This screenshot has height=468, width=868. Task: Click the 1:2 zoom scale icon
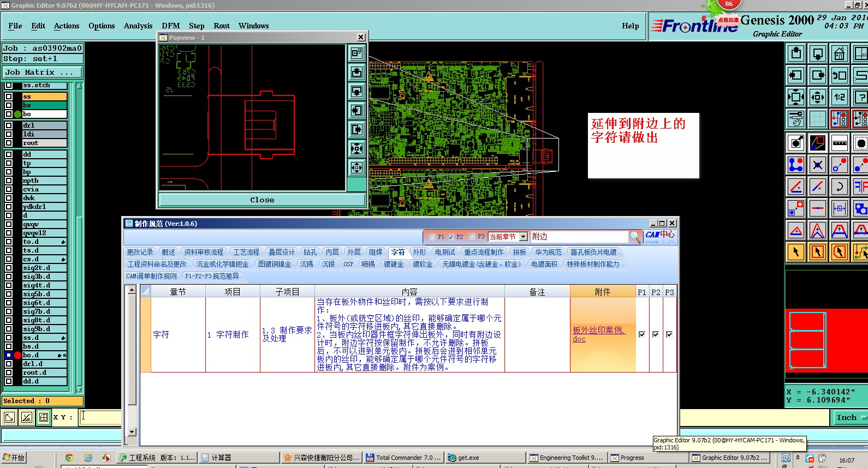pyautogui.click(x=839, y=97)
